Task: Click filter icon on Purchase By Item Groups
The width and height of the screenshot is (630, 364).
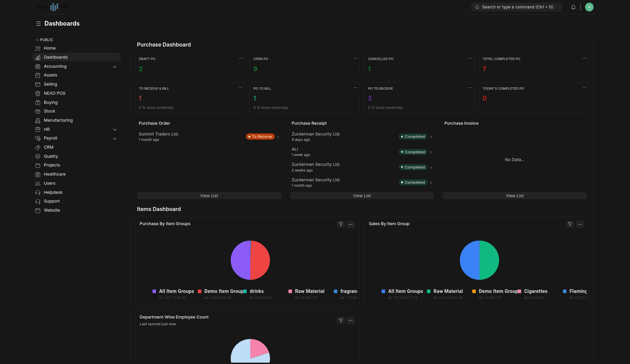Action: pyautogui.click(x=340, y=224)
